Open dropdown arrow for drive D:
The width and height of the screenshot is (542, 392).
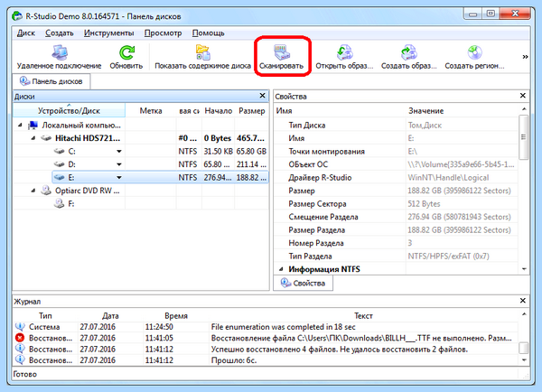[119, 164]
